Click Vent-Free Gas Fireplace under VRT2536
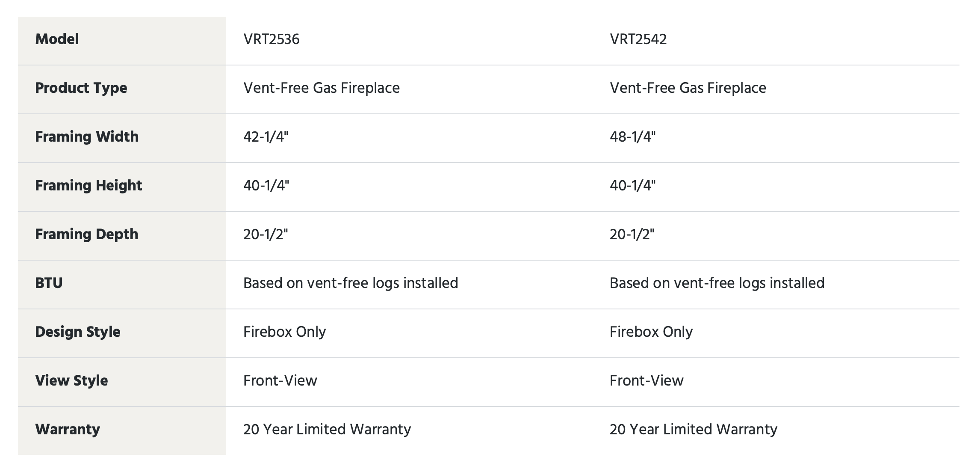Screen dimensions: 980x469 322,88
